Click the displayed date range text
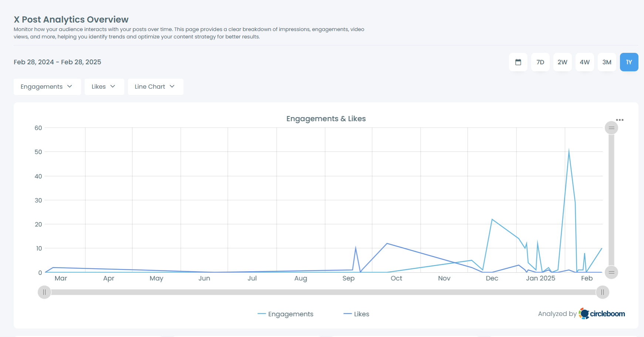Screen dimensions: 644x337 [x=57, y=62]
